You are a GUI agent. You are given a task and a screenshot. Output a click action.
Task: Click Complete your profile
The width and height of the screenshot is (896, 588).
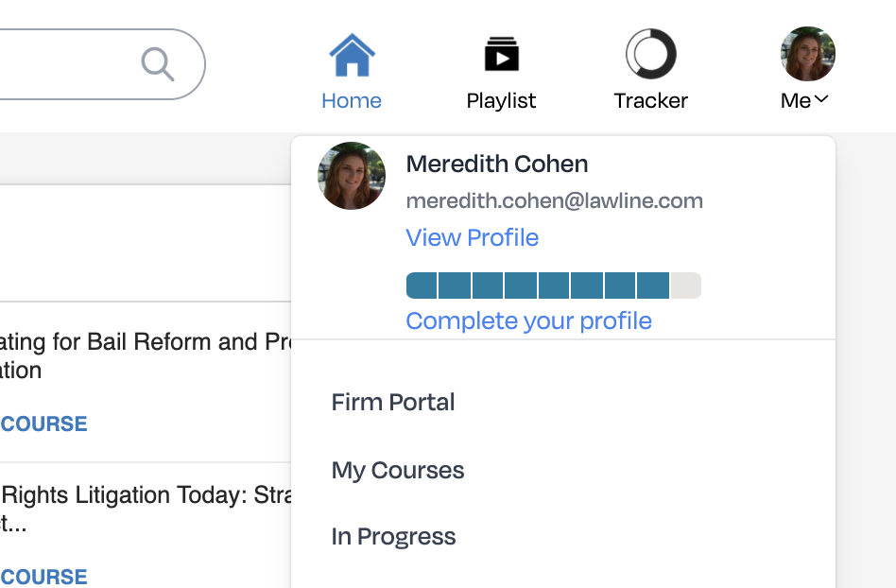528,320
